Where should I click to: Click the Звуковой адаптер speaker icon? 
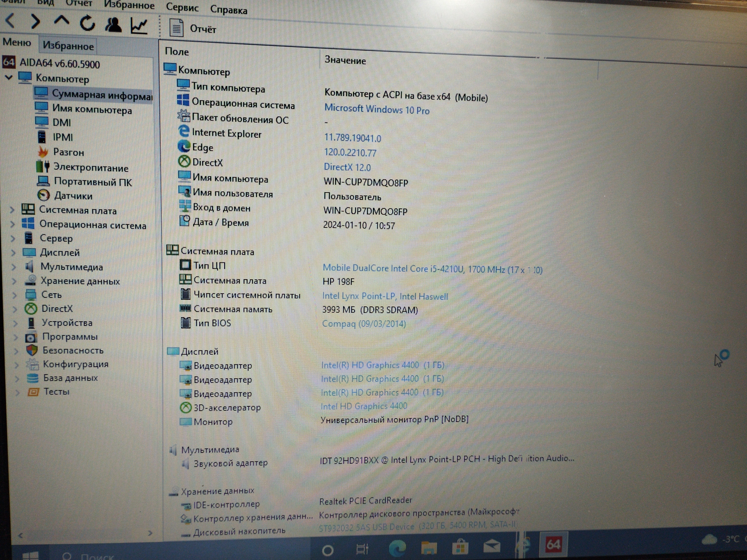(x=185, y=463)
